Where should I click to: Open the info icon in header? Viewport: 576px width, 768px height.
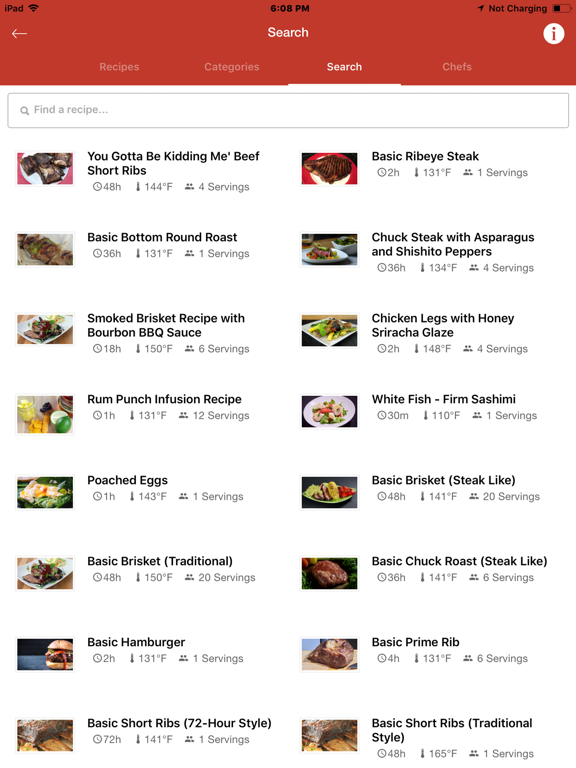553,34
